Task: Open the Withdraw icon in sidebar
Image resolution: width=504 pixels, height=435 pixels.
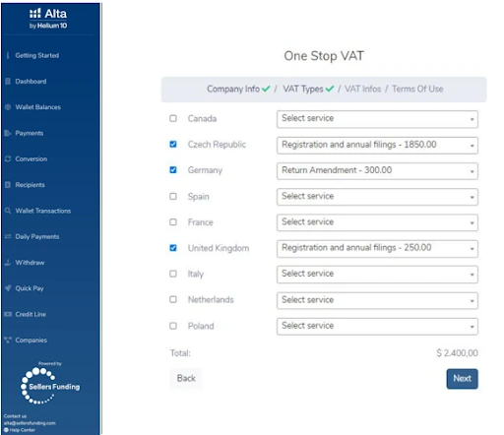Action: pyautogui.click(x=8, y=263)
